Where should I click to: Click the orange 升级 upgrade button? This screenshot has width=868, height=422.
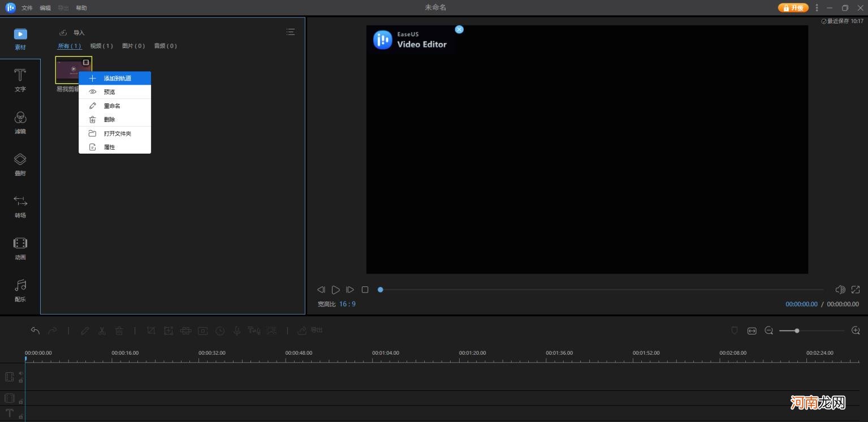point(793,8)
